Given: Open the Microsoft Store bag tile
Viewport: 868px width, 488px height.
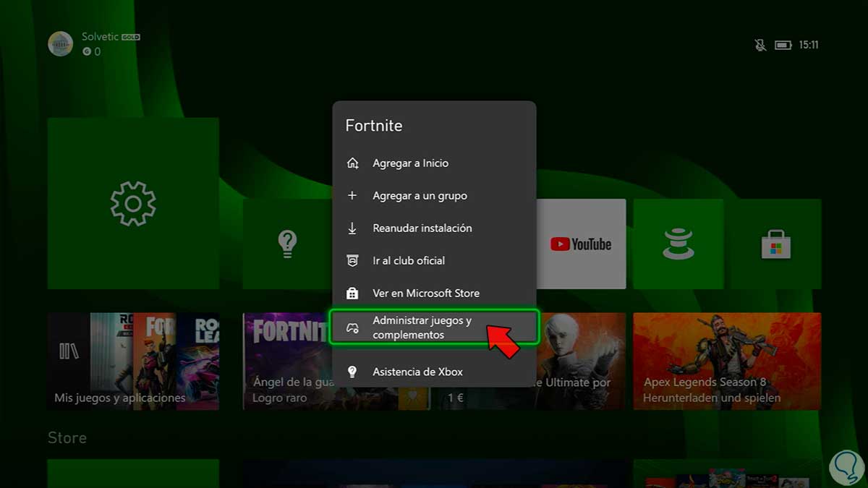Looking at the screenshot, I should coord(775,244).
